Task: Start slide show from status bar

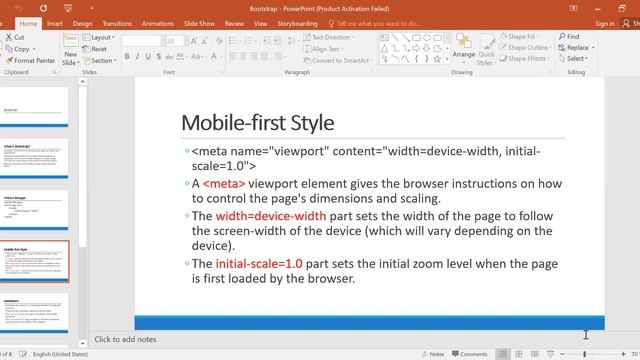Action: pyautogui.click(x=550, y=354)
